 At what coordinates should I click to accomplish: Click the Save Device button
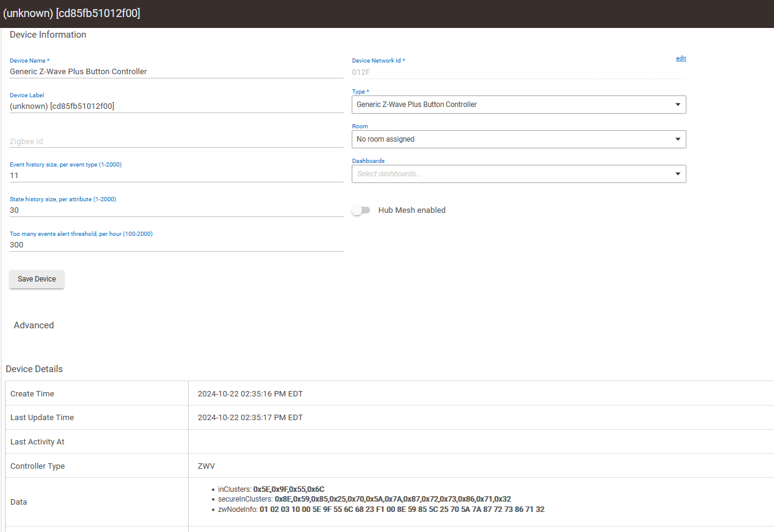(37, 279)
